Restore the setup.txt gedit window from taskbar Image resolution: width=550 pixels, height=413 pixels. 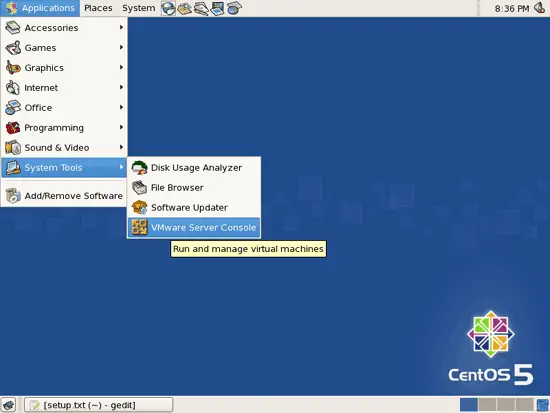(x=99, y=405)
